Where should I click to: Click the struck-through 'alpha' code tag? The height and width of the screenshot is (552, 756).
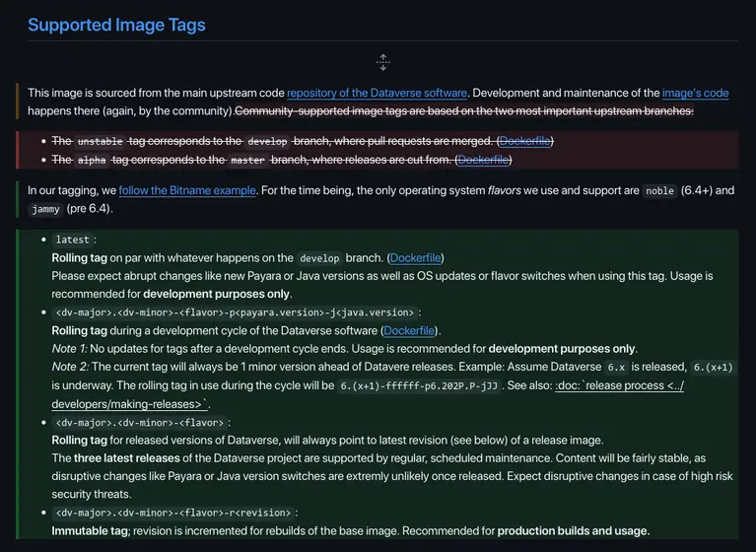[x=93, y=160]
